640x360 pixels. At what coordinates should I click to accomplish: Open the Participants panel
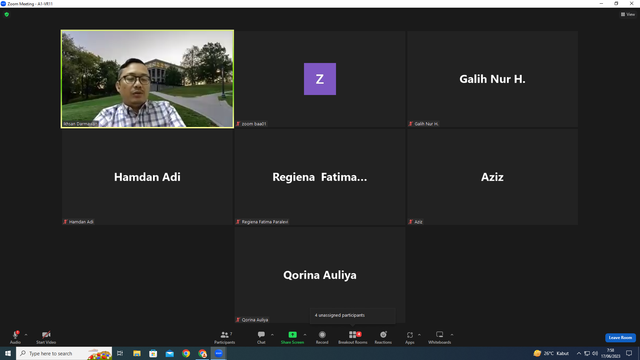tap(224, 337)
